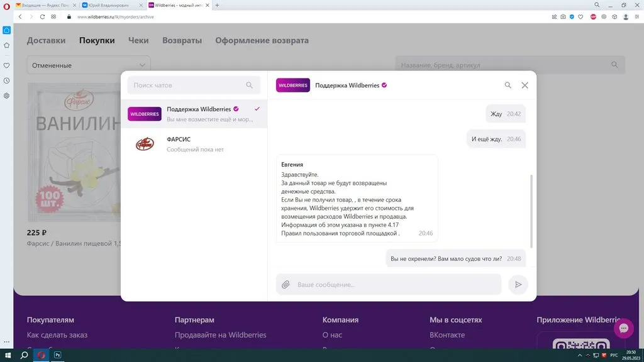Open the ВКонтакте footer link

[447, 335]
